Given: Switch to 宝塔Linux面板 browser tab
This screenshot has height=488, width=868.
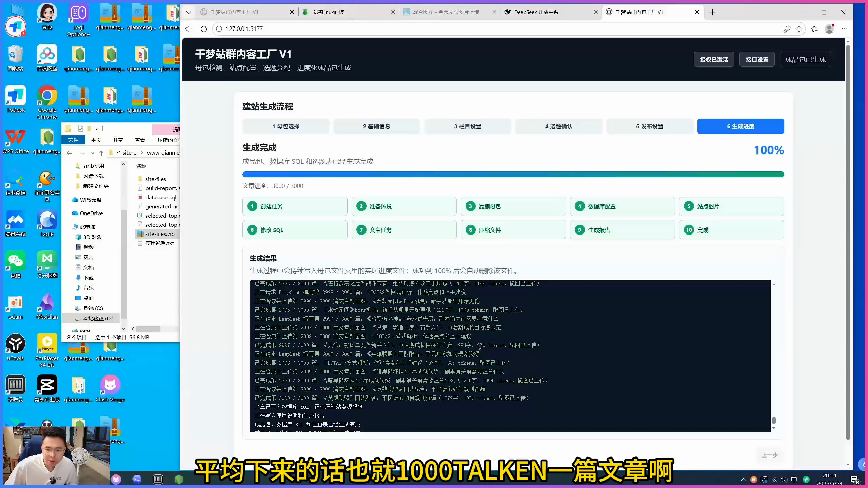Looking at the screenshot, I should click(349, 12).
